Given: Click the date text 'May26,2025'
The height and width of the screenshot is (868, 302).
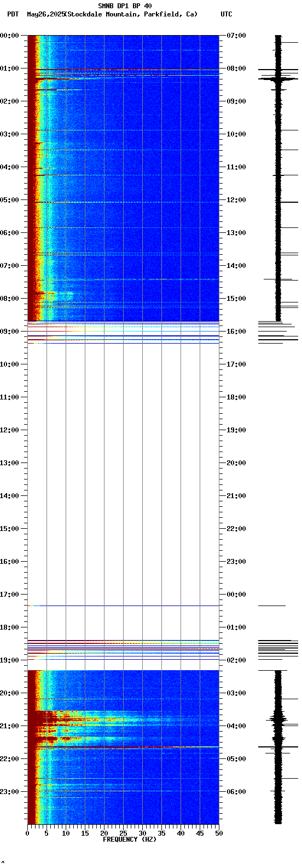Looking at the screenshot, I should coord(45,14).
